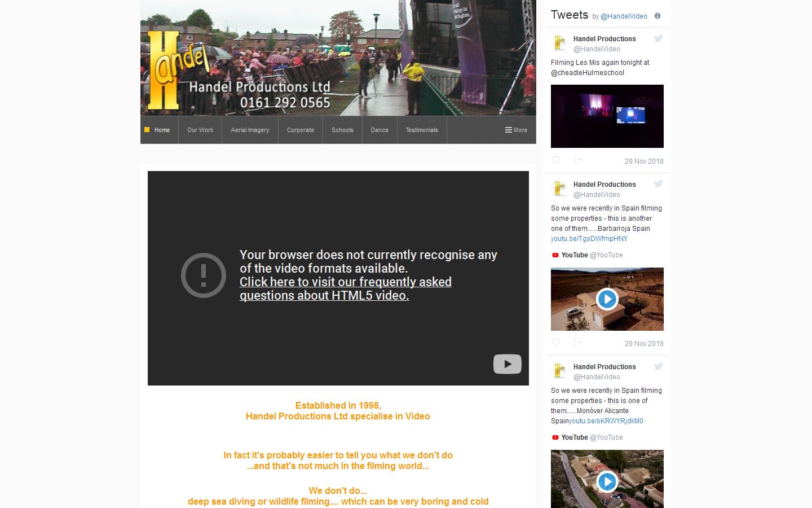812x508 pixels.
Task: Click the YouTube icon in the Barbarroja Spain tweet
Action: coord(554,255)
